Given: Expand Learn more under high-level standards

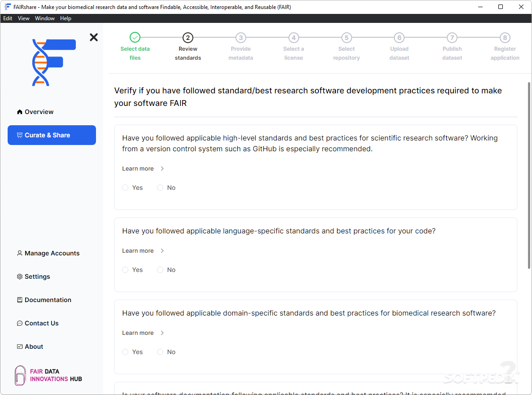Looking at the screenshot, I should point(143,168).
